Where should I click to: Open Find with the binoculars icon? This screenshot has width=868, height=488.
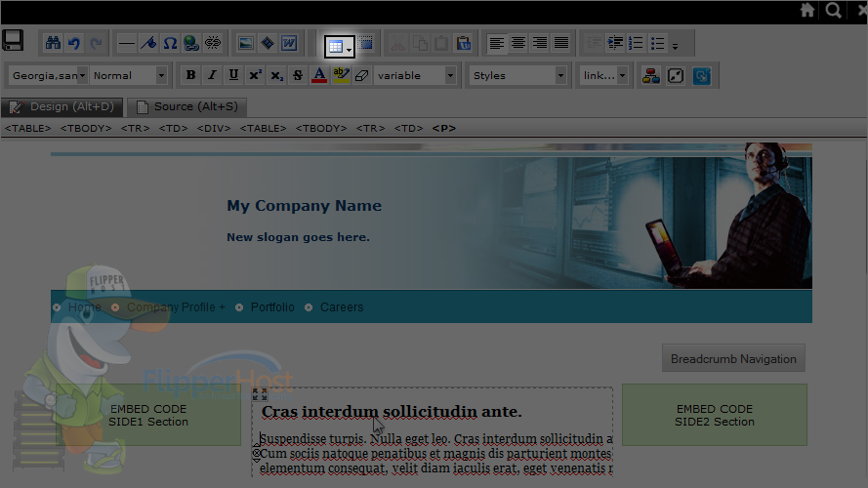coord(53,43)
